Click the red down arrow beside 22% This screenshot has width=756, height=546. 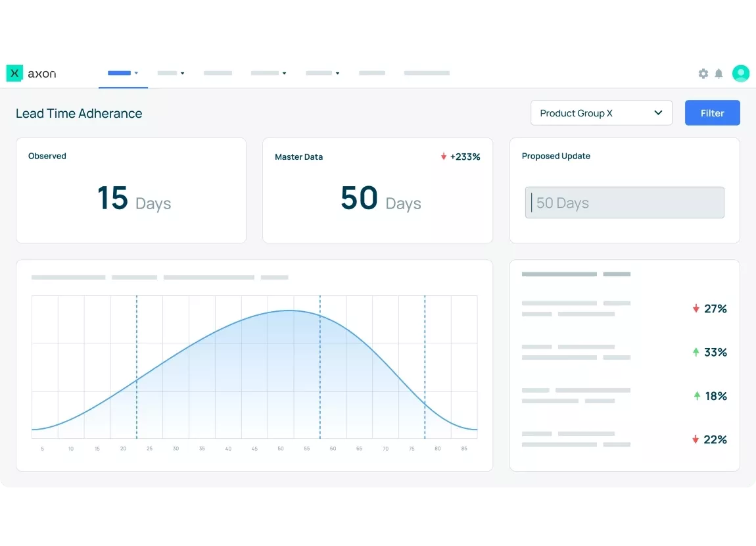click(696, 439)
